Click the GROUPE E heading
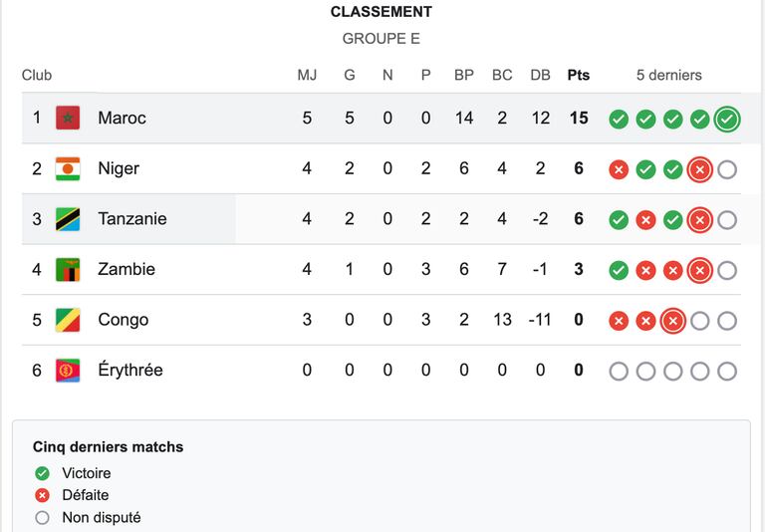The image size is (765, 532). (x=382, y=39)
